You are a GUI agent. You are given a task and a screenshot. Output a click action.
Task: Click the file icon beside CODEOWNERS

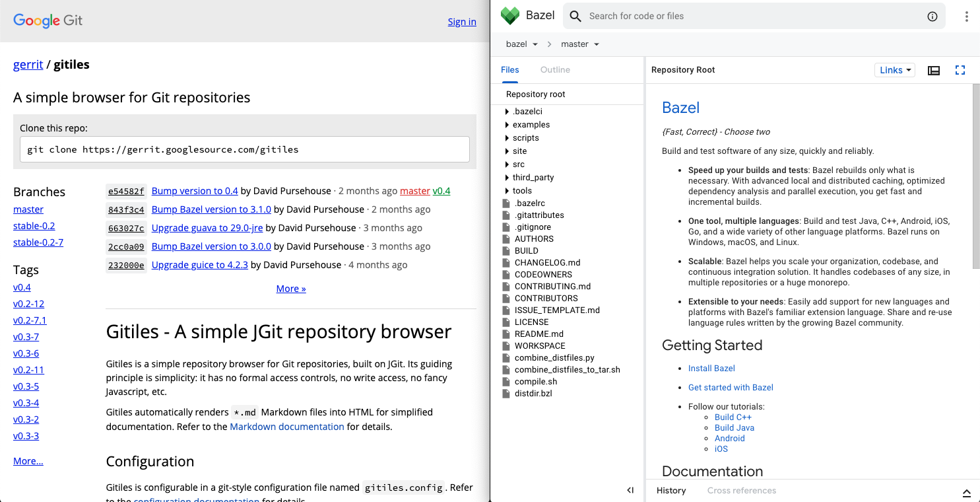tap(506, 275)
